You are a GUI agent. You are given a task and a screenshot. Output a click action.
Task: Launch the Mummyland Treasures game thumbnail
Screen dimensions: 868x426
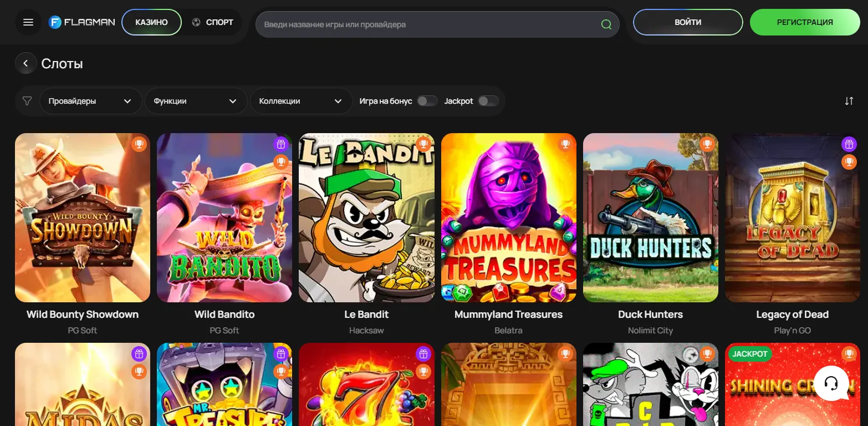pyautogui.click(x=508, y=217)
